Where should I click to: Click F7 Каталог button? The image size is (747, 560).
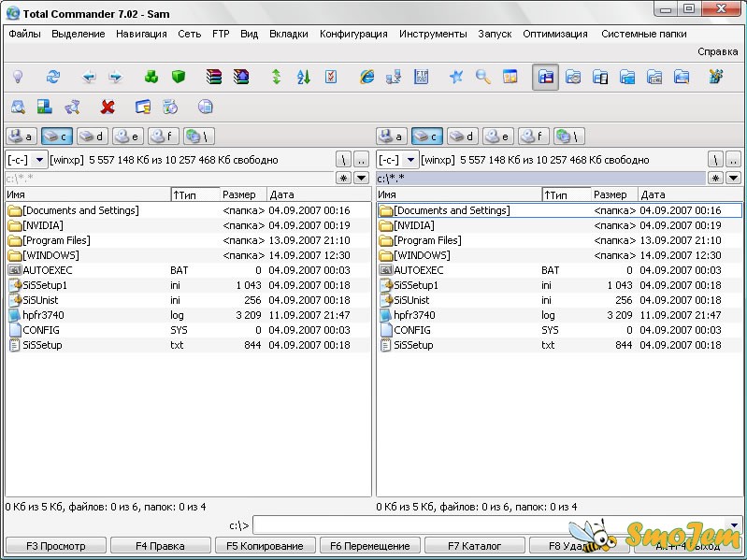[x=475, y=546]
